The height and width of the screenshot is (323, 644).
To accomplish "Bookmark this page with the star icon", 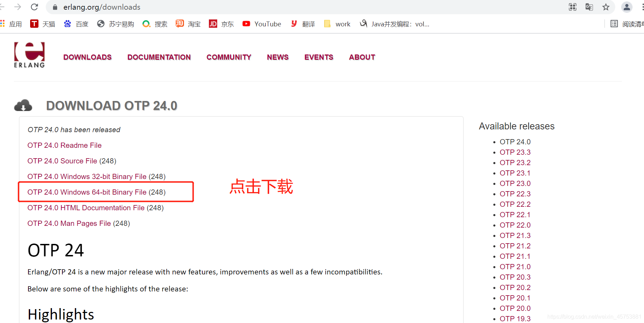I will point(606,7).
